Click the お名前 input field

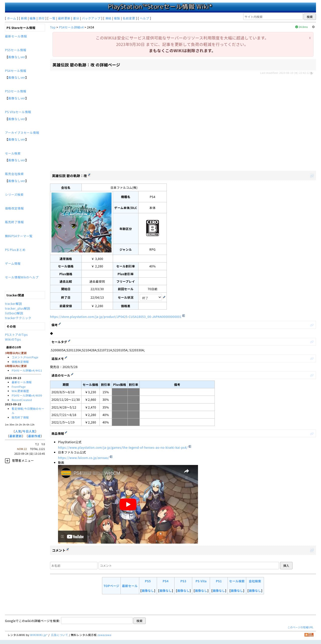click(73, 566)
